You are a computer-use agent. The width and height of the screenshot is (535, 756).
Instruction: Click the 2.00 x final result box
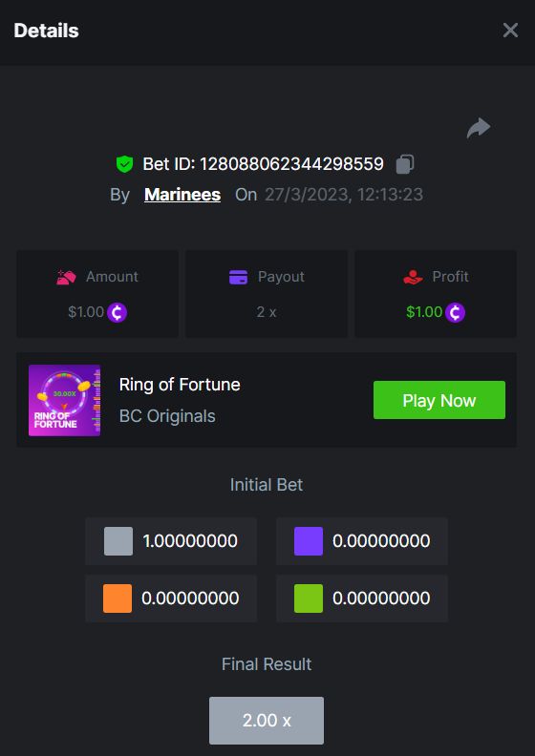click(x=267, y=721)
